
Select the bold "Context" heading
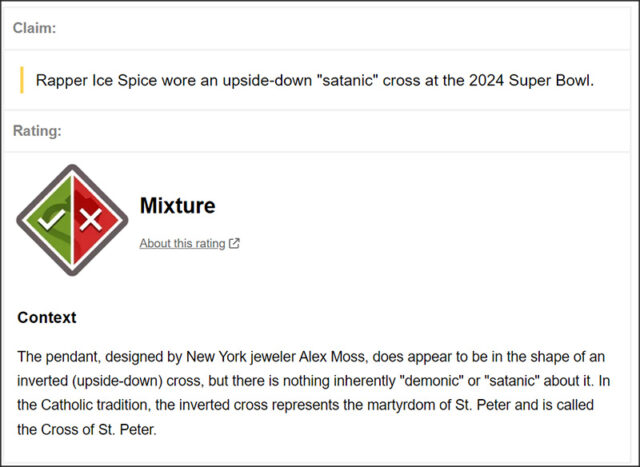[47, 318]
